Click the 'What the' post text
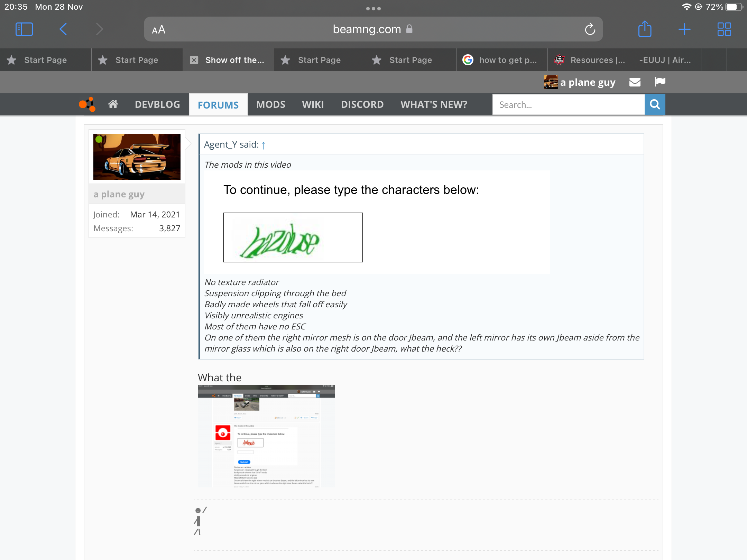Screen dimensions: 747x560 [220, 377]
